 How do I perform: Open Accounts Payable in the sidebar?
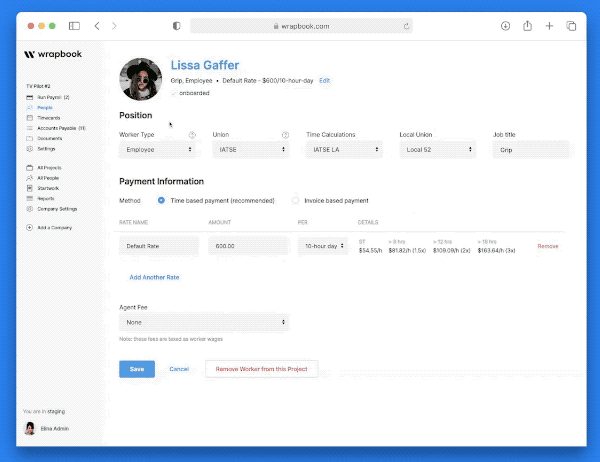pos(61,128)
